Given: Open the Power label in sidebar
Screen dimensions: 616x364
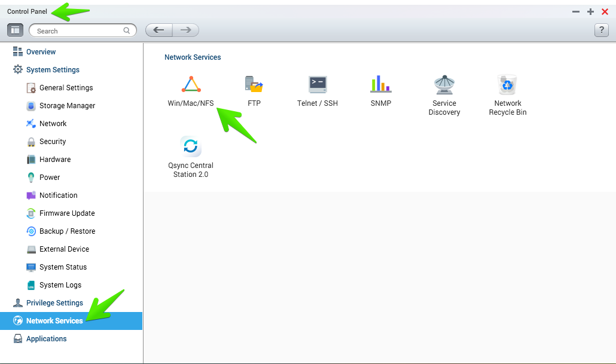Looking at the screenshot, I should coord(50,178).
